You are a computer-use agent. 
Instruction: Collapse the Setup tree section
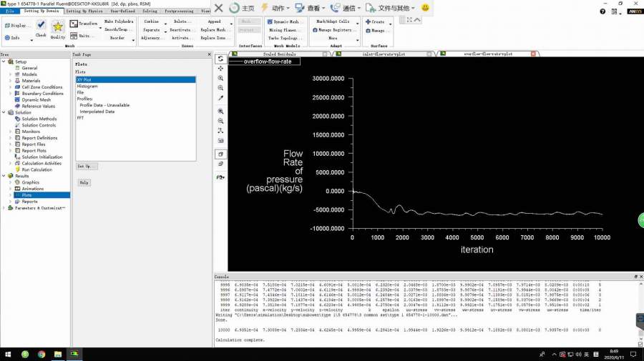click(4, 61)
